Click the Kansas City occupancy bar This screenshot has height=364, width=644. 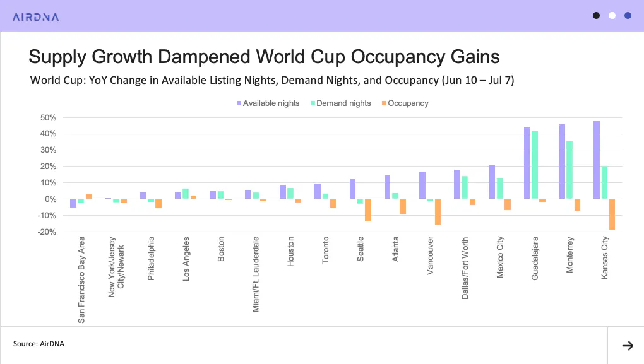(x=612, y=214)
